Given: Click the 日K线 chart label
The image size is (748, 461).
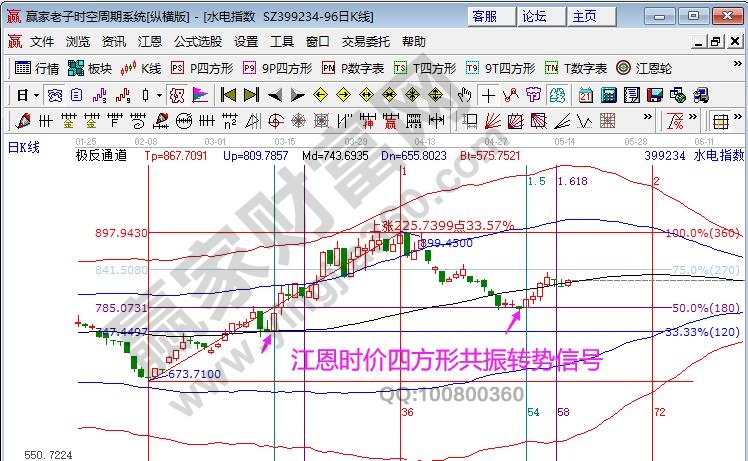Looking at the screenshot, I should [24, 147].
